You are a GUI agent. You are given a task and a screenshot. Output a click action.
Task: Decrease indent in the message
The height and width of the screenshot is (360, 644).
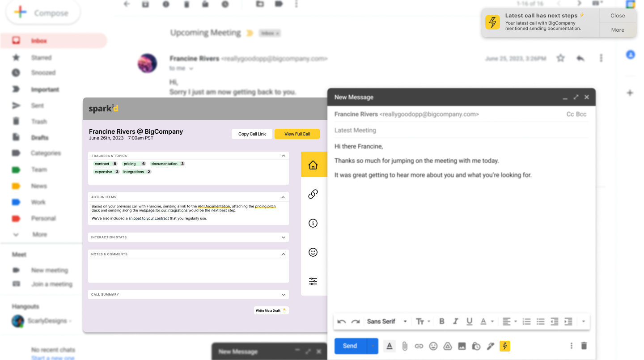coord(555,321)
